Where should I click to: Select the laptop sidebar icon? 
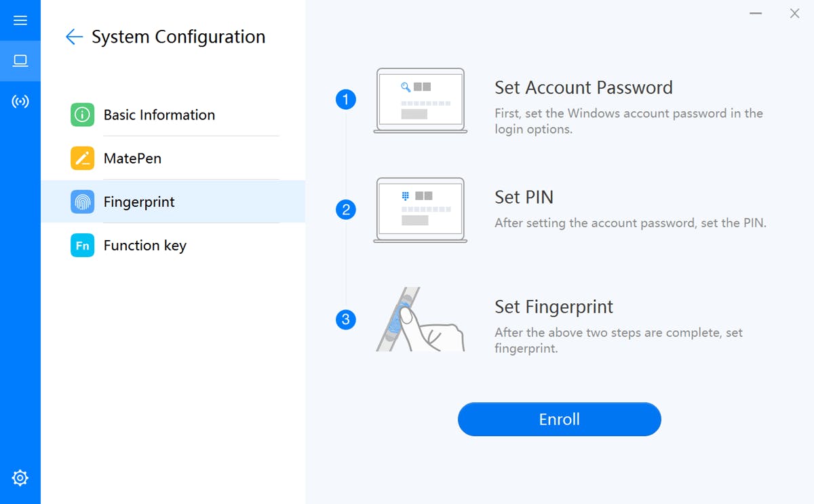click(20, 60)
